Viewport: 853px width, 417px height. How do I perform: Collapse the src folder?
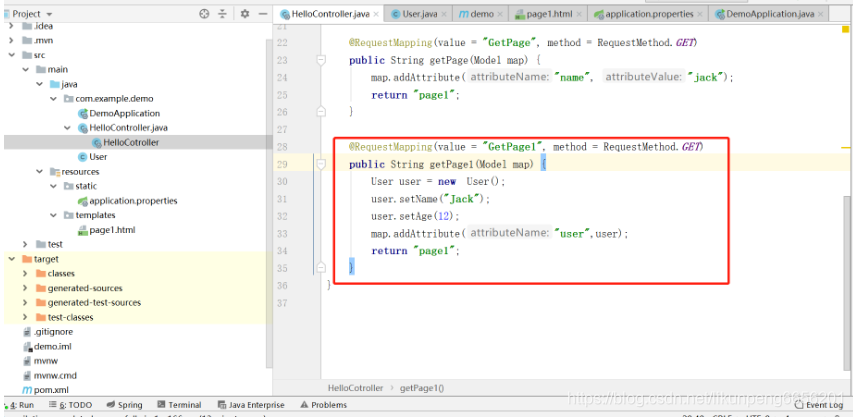pyautogui.click(x=11, y=55)
